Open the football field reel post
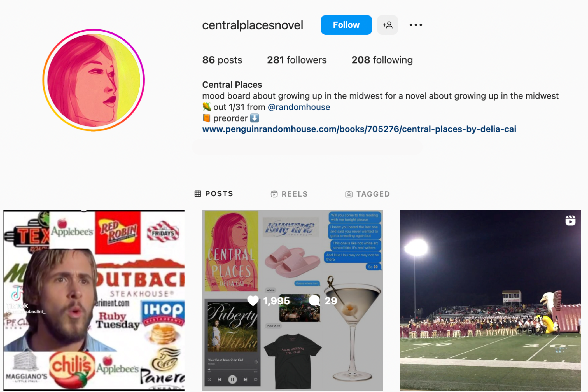Image resolution: width=588 pixels, height=392 pixels. tap(490, 300)
